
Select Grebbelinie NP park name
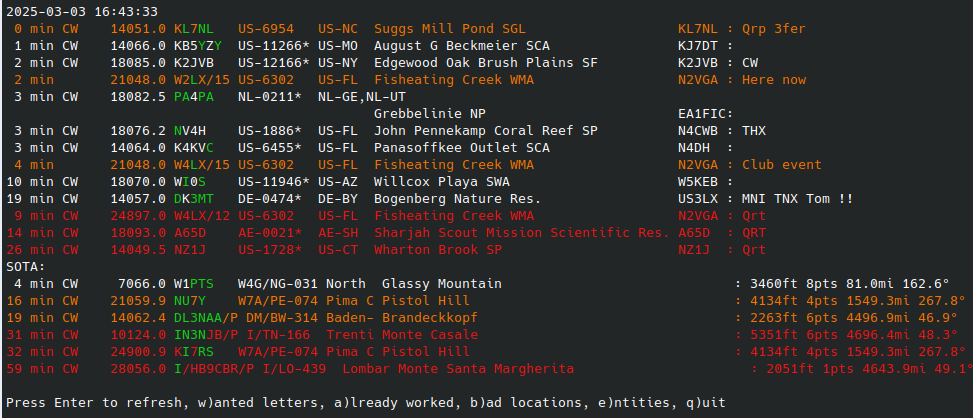(x=430, y=114)
